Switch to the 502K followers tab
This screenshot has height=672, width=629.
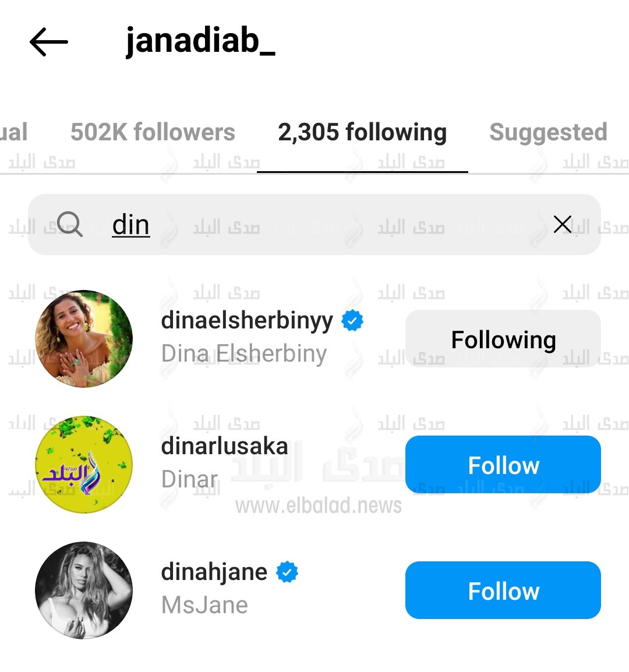click(153, 132)
